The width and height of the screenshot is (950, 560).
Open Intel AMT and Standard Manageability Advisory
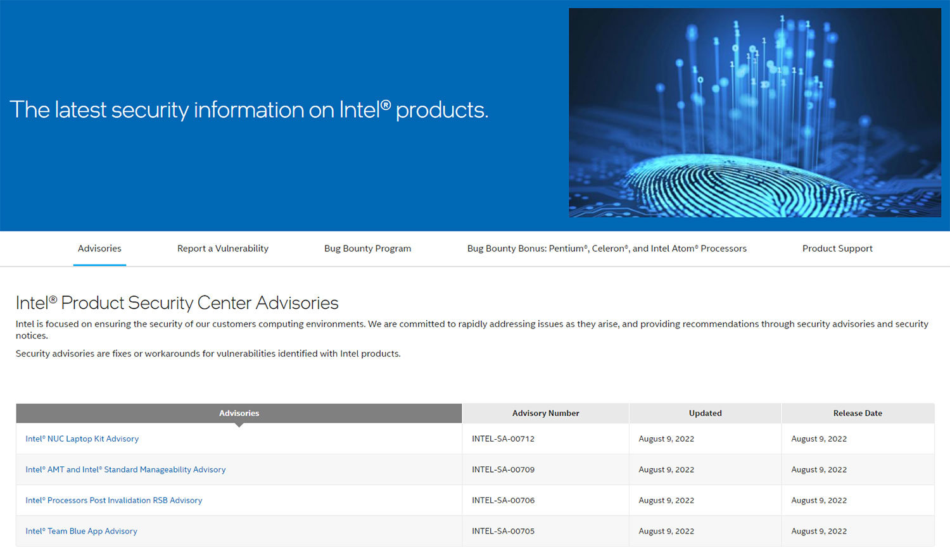click(x=125, y=470)
